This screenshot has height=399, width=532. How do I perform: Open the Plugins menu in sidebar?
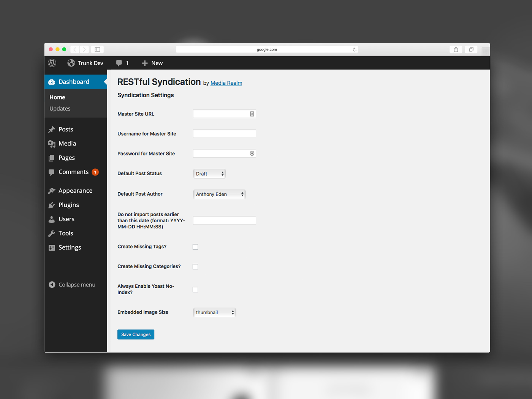[68, 205]
